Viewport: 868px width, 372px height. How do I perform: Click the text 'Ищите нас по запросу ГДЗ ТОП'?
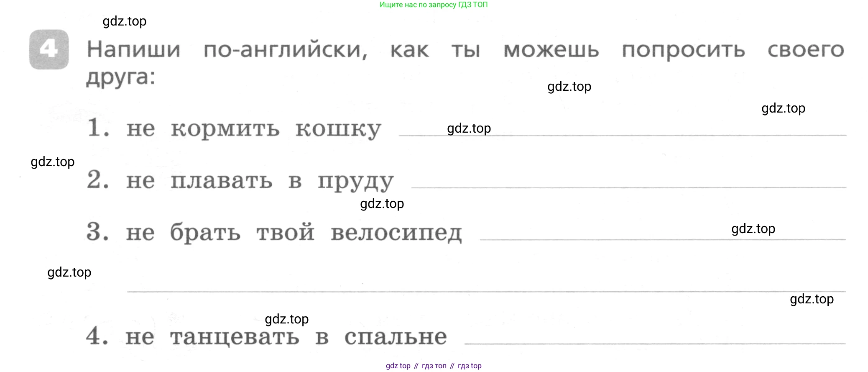(434, 5)
